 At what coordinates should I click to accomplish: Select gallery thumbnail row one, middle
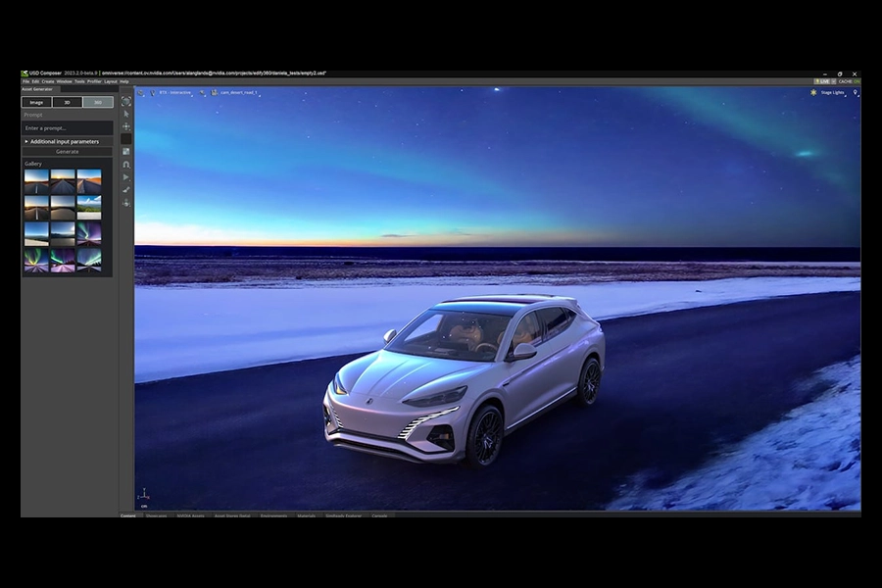(63, 181)
